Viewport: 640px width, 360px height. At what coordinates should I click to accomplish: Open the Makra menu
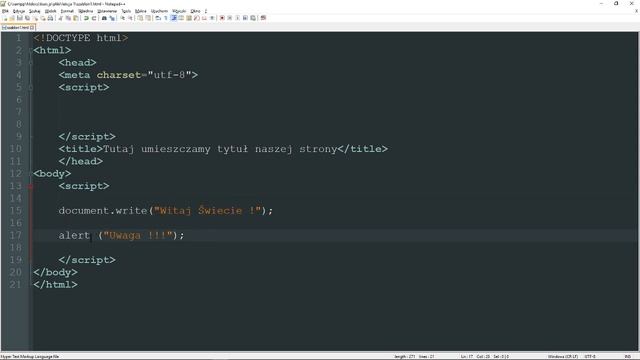pos(141,11)
